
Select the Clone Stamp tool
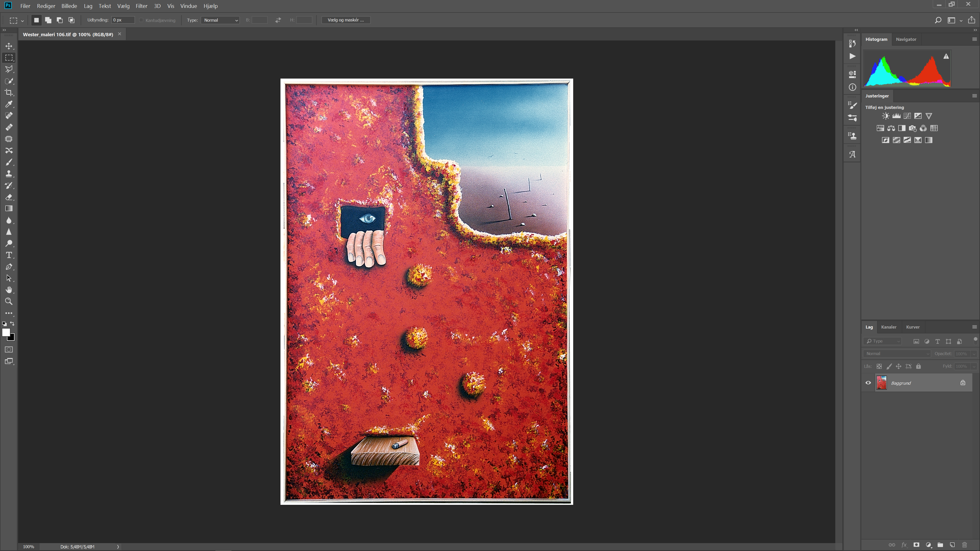point(9,174)
